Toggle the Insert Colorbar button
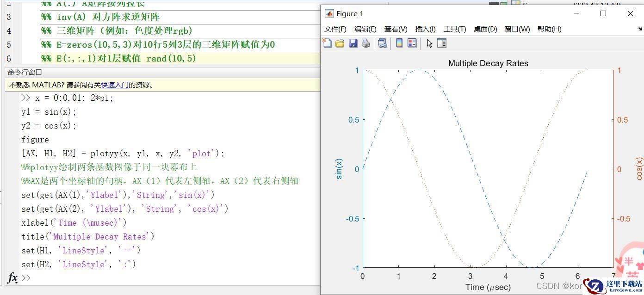 tap(399, 43)
